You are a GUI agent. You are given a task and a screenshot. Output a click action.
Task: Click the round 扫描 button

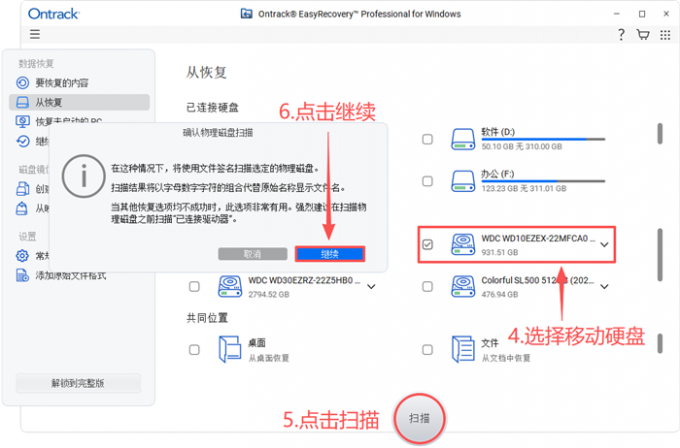point(419,418)
